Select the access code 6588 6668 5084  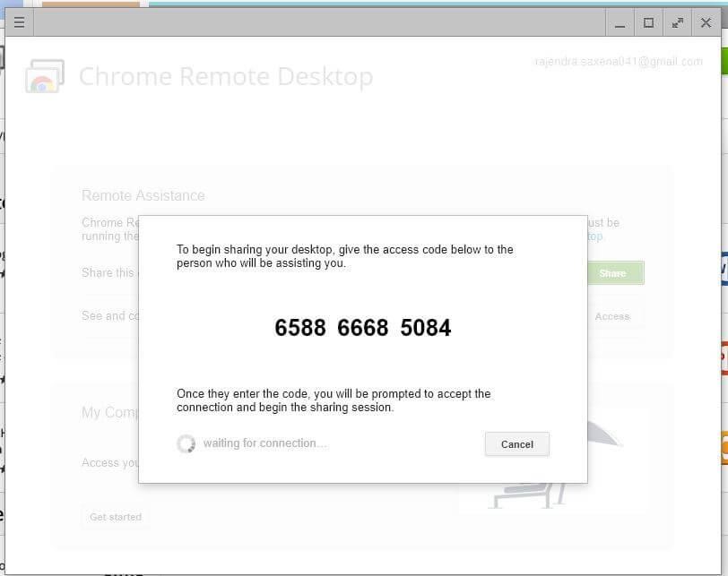click(362, 328)
